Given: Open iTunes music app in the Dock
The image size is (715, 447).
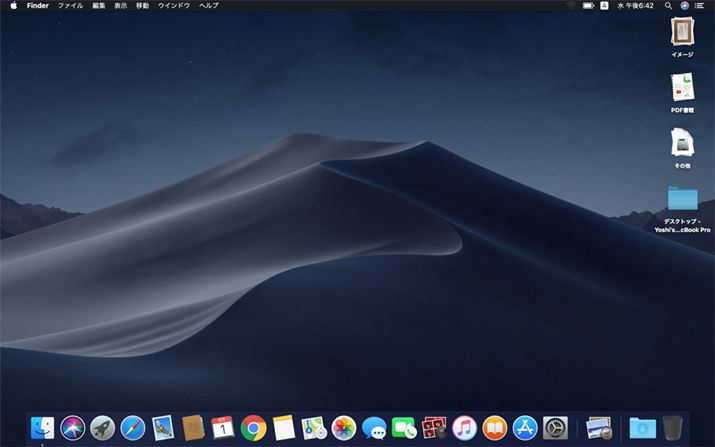Looking at the screenshot, I should (x=464, y=428).
